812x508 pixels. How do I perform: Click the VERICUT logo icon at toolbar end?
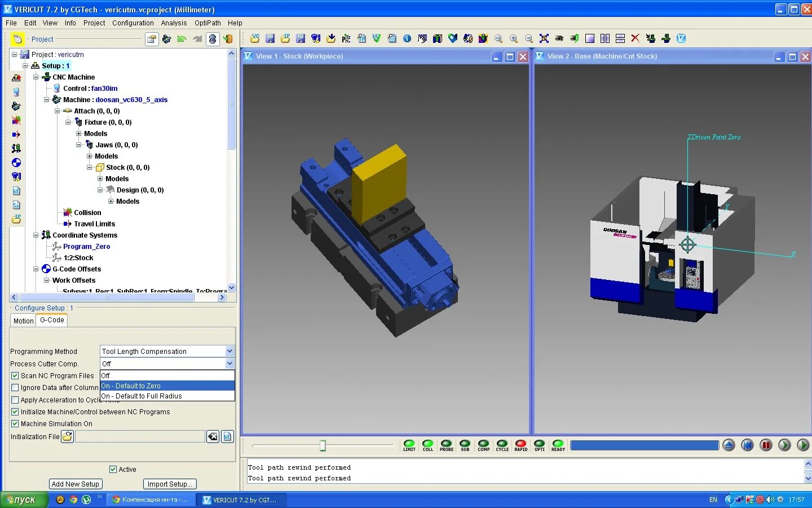(681, 38)
